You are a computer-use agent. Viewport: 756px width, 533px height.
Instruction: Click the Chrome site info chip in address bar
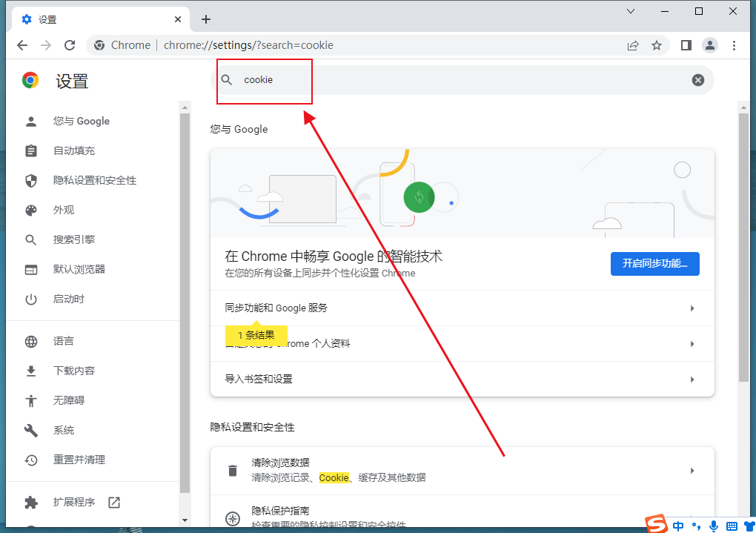pyautogui.click(x=122, y=45)
